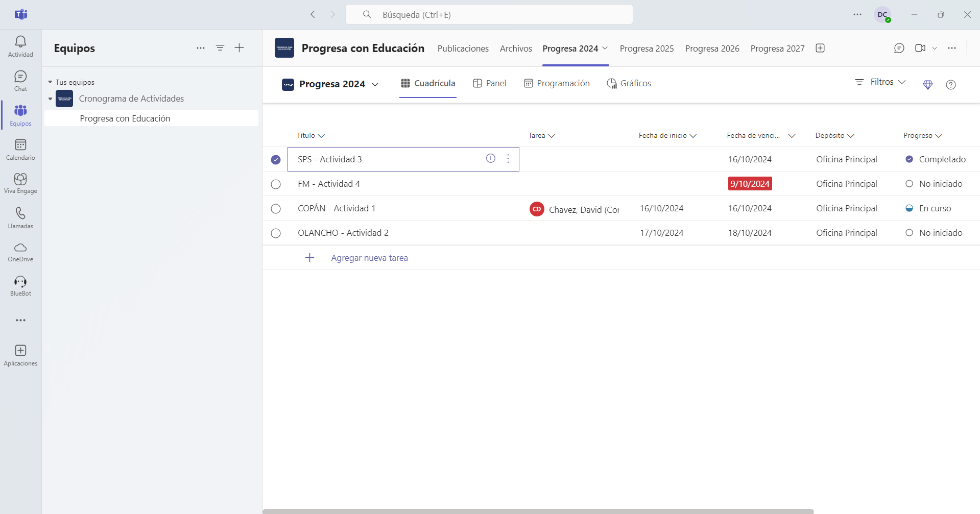The image size is (980, 514).
Task: Open Fecha de vencimiento column dropdown
Action: [x=792, y=136]
